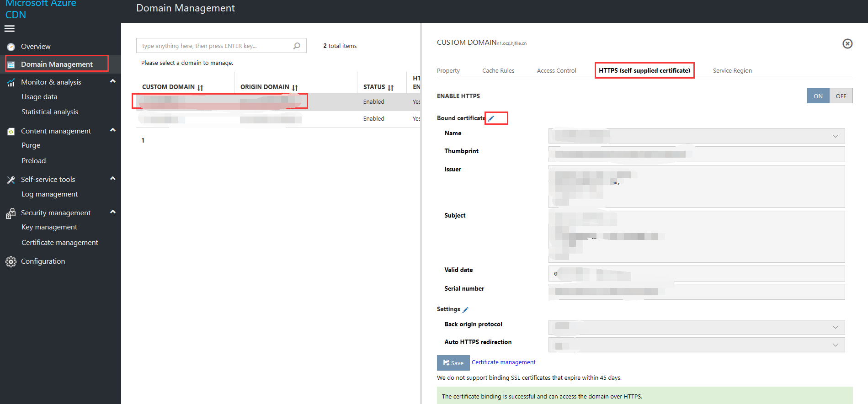Switch to the Cache Rules tab

click(498, 71)
